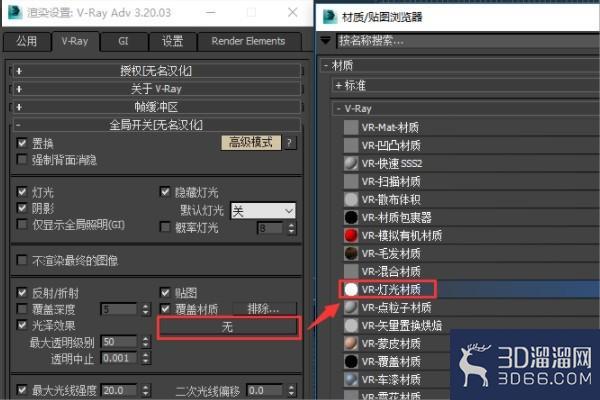Click the 无 override material button
This screenshot has height=400, width=600.
point(228,327)
